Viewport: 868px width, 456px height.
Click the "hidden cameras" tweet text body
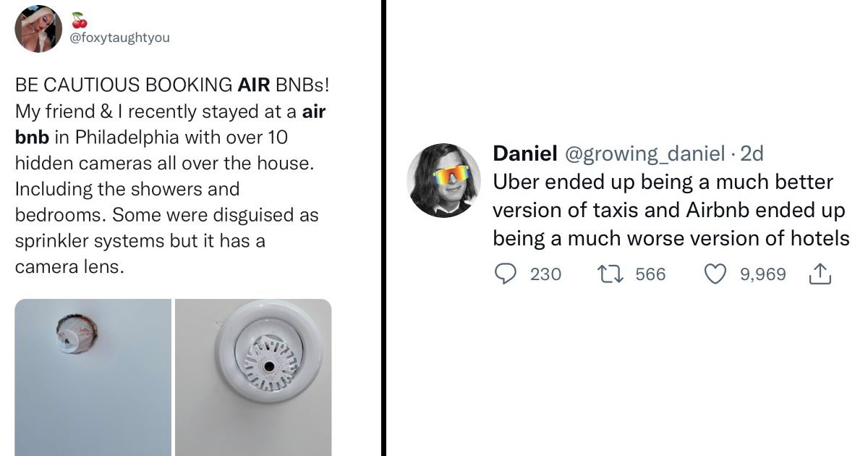(x=165, y=164)
